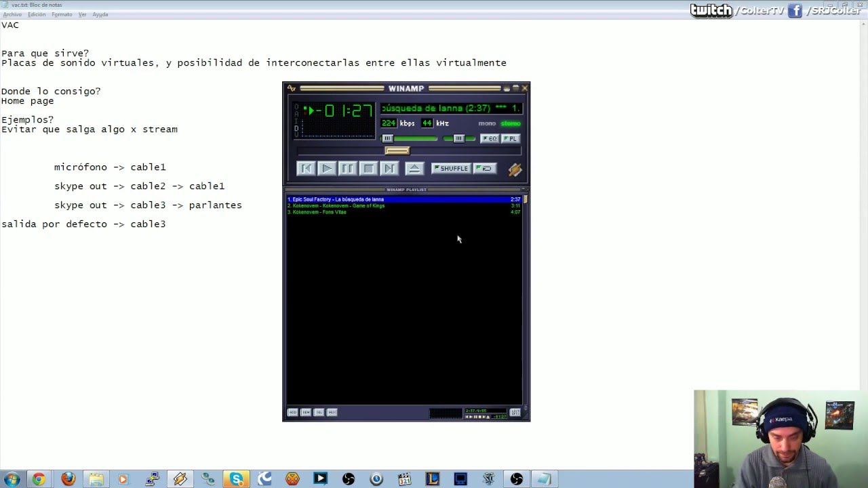This screenshot has width=868, height=488.
Task: Open the green chain-link taskbar icon
Action: click(208, 479)
